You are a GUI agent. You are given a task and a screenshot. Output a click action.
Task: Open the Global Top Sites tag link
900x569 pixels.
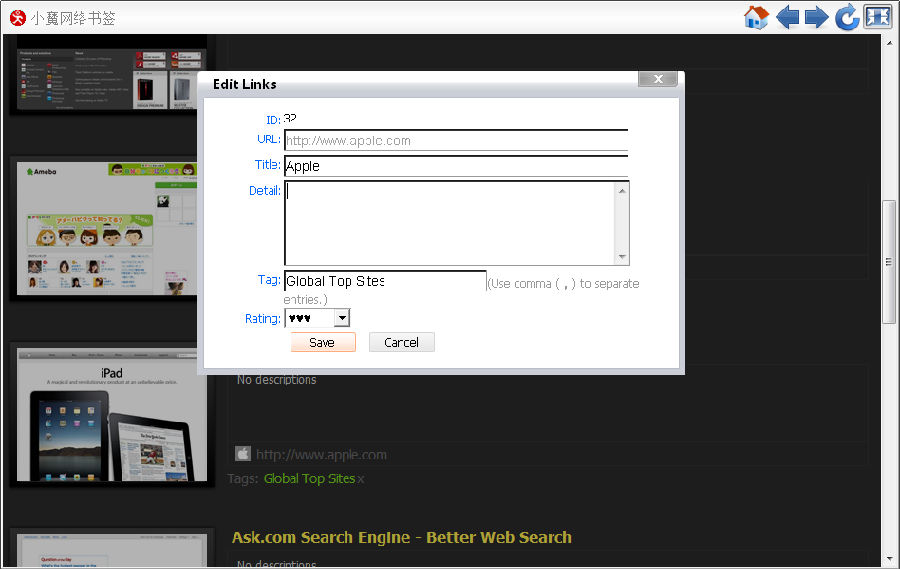point(309,479)
